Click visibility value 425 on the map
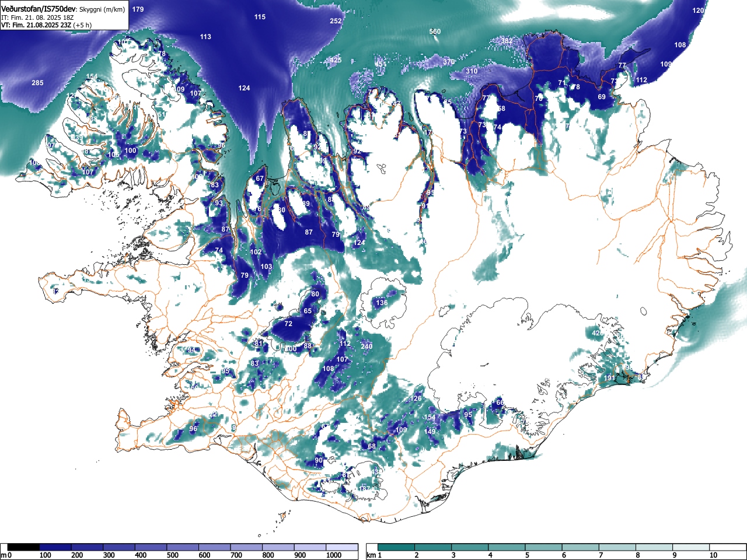 (336, 60)
